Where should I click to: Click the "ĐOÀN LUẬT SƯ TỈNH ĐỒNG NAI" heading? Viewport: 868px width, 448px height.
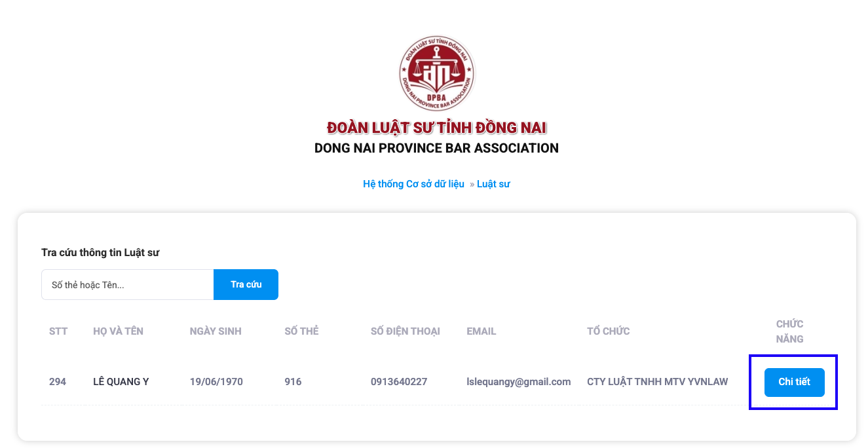(x=436, y=127)
